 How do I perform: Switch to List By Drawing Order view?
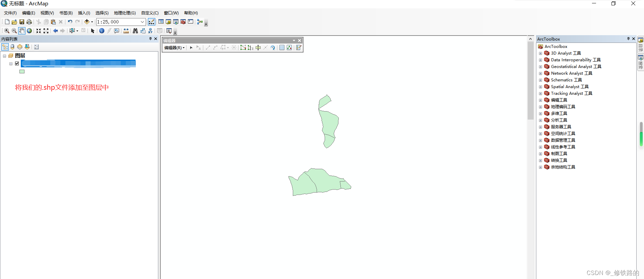[x=5, y=47]
